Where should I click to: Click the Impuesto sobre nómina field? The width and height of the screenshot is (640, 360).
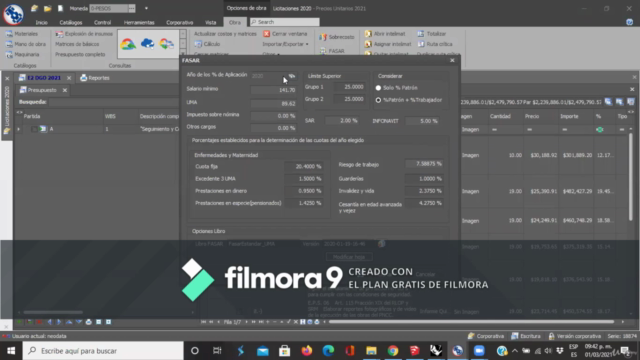coord(273,116)
